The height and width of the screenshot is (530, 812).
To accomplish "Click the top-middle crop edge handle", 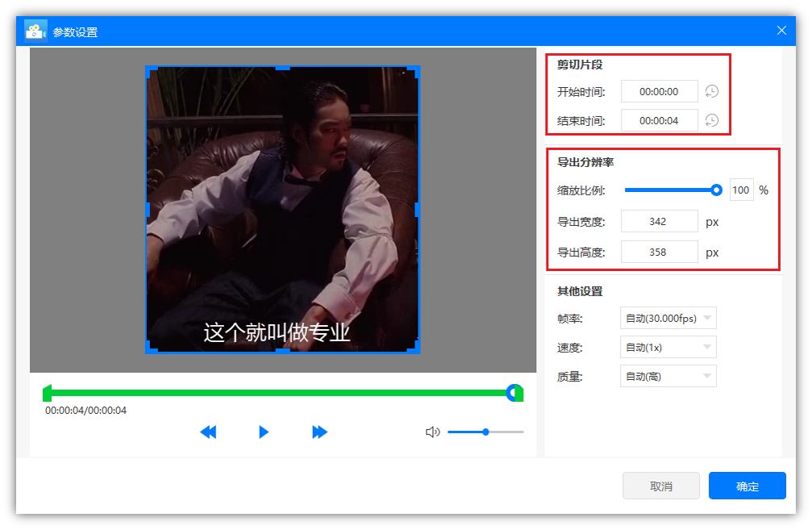I will coord(283,68).
